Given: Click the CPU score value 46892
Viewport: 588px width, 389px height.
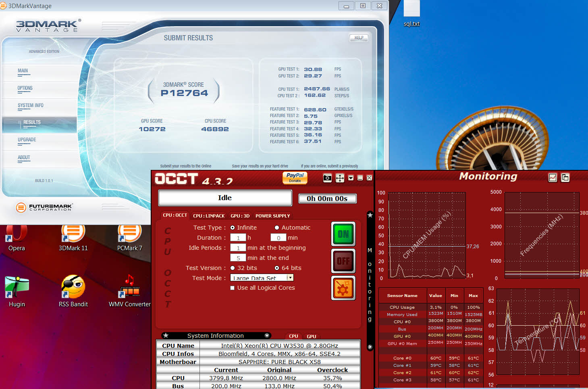Looking at the screenshot, I should (x=215, y=129).
